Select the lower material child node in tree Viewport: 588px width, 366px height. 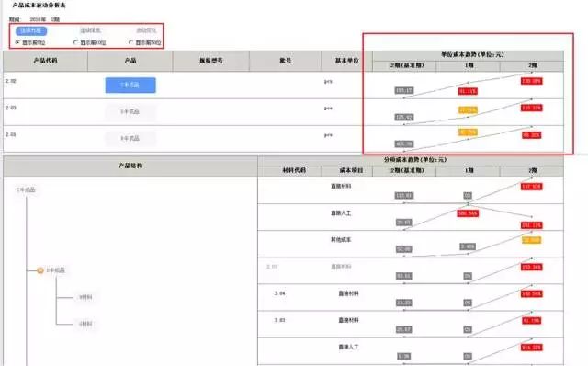(85, 324)
